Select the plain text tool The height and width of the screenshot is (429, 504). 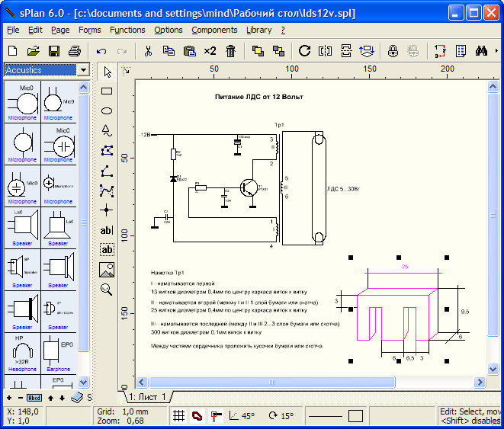click(x=107, y=230)
